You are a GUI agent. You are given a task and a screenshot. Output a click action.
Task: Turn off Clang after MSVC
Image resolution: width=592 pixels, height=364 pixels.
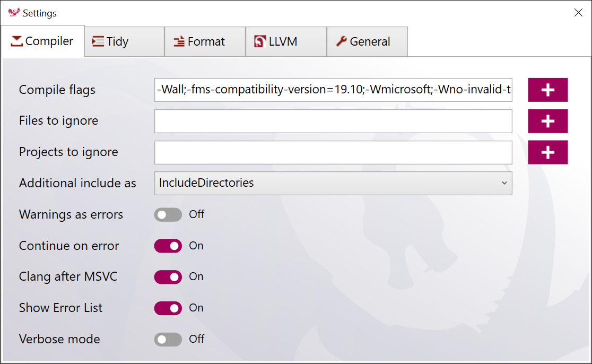(168, 277)
